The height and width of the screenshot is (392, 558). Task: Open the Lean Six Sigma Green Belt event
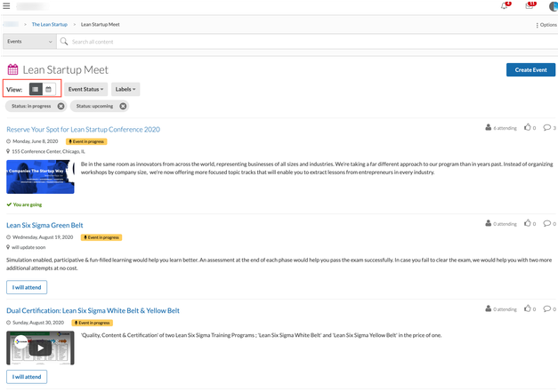(x=44, y=225)
